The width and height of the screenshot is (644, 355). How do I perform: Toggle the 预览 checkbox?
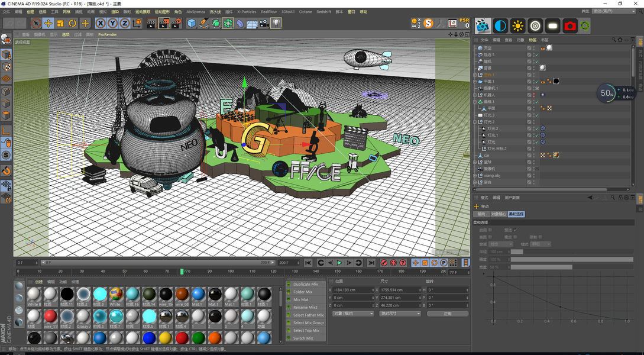[x=516, y=230]
